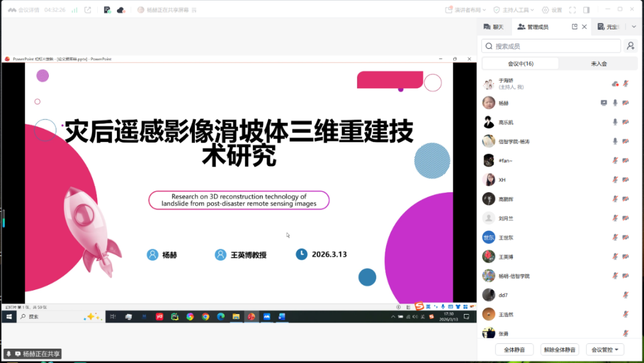This screenshot has height=363, width=644.
Task: Mute 信智学院-杨涛's microphone
Action: pyautogui.click(x=615, y=141)
